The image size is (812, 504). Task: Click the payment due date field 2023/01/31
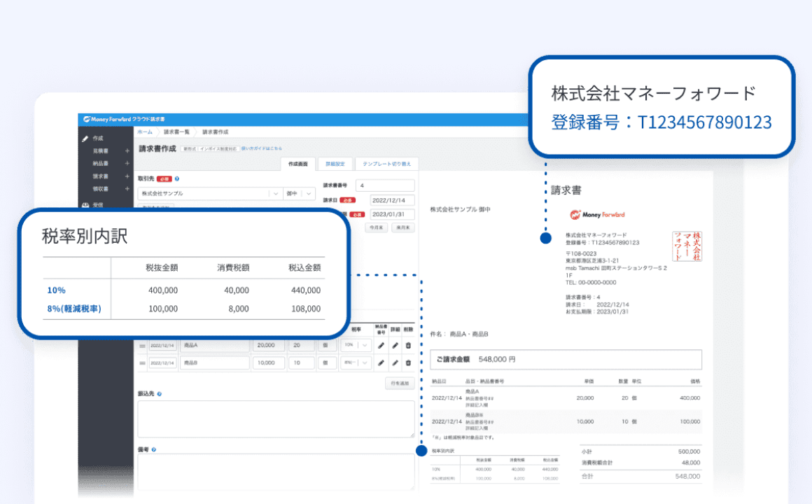tap(393, 214)
